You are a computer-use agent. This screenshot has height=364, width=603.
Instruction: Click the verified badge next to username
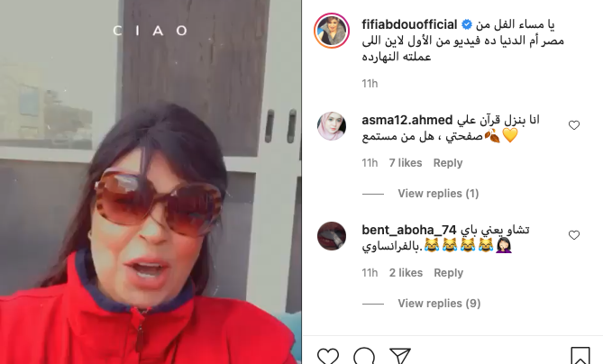(467, 24)
